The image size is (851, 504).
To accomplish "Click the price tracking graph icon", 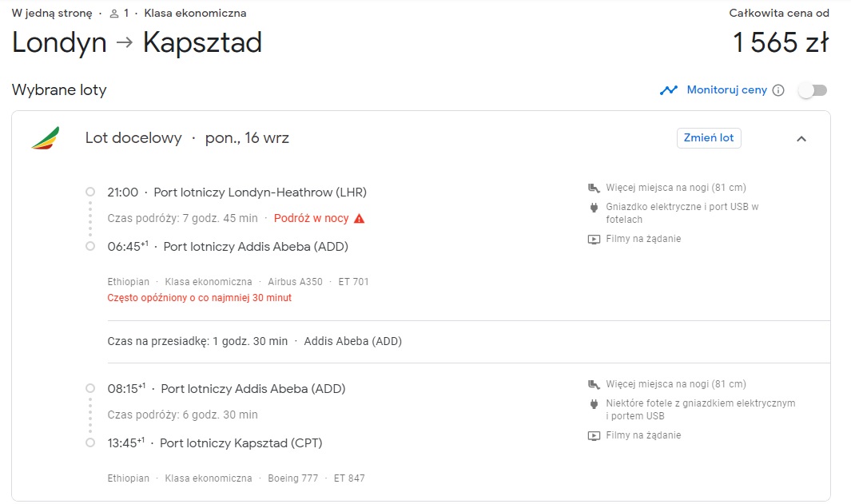I will (669, 90).
